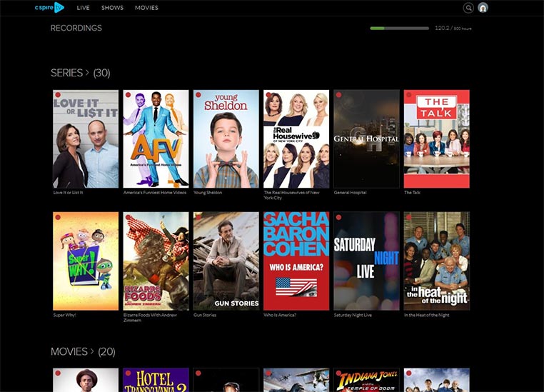This screenshot has height=392, width=544.
Task: Click red record dot on Real Housewives poster
Action: click(x=268, y=95)
